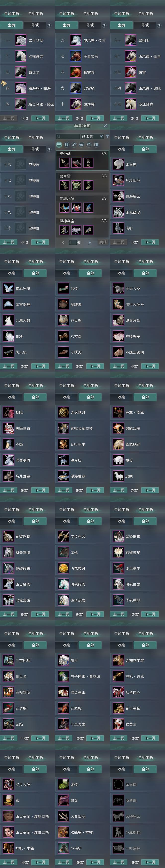The width and height of the screenshot is (165, 868).
Task: Switch to 全部 tab above 无极圈
Action: (x=145, y=769)
